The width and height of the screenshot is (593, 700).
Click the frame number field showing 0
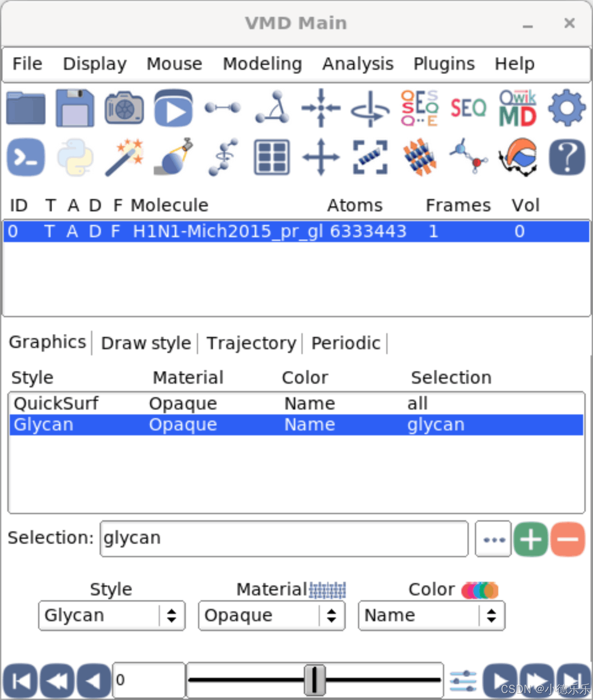[149, 681]
